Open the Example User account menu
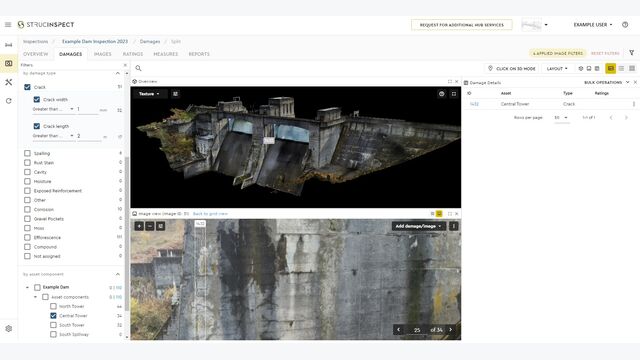This screenshot has width=640, height=360. (593, 24)
